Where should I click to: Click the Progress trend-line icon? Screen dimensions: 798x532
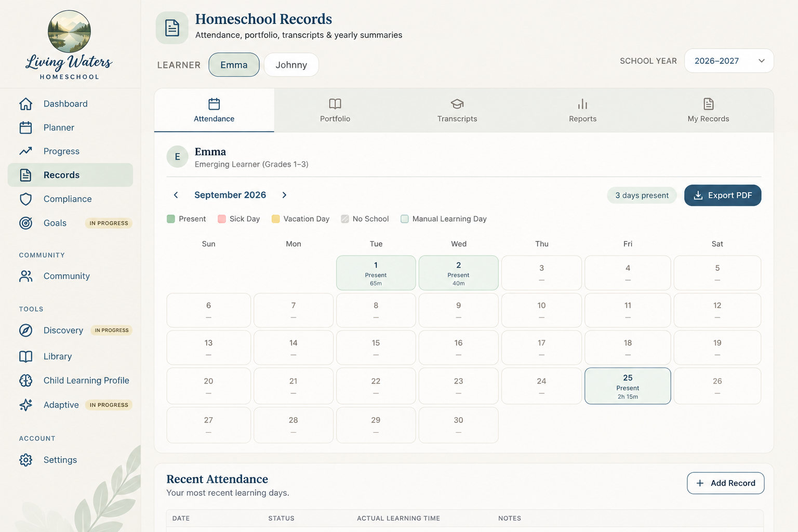tap(25, 151)
